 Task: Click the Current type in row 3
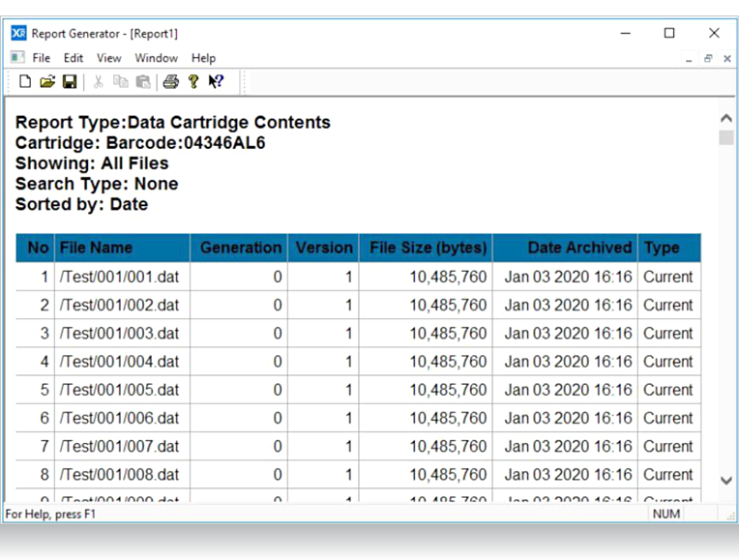click(667, 334)
